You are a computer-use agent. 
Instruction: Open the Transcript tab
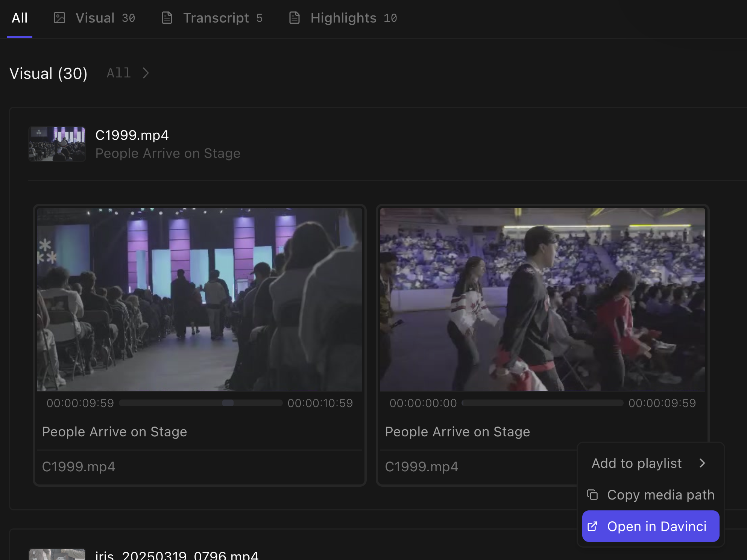(x=212, y=18)
